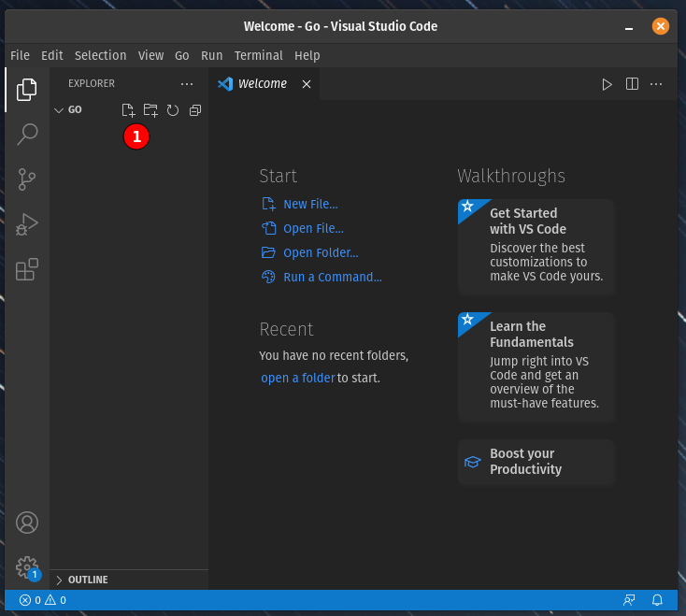Open the Selection menu
Image resolution: width=686 pixels, height=616 pixels.
100,55
